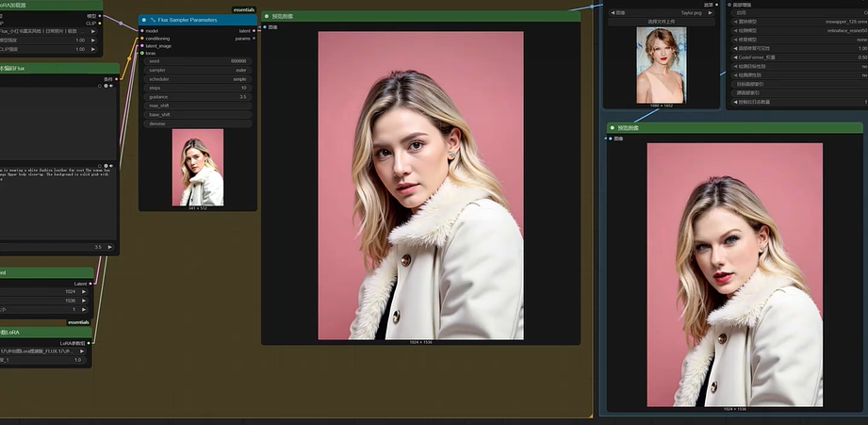Open the Taylor.png image file selector
Screen dimensions: 868x425
662,13
